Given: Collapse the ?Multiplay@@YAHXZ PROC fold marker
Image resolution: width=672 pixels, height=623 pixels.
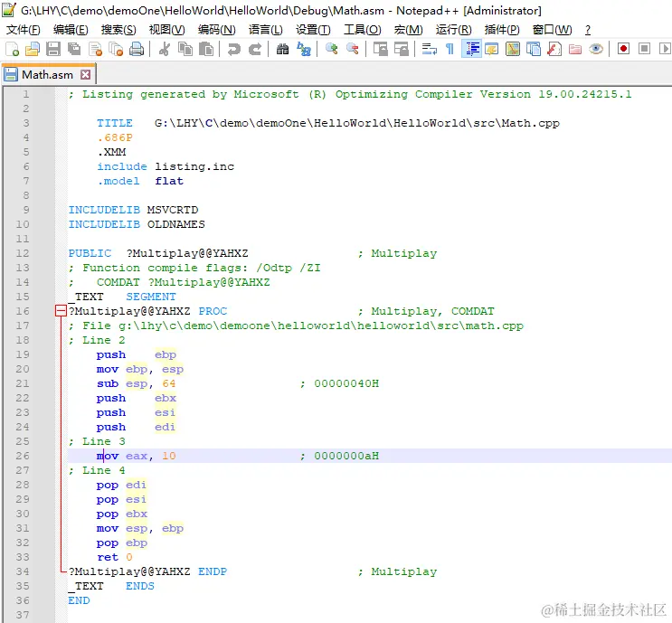Looking at the screenshot, I should pos(61,311).
